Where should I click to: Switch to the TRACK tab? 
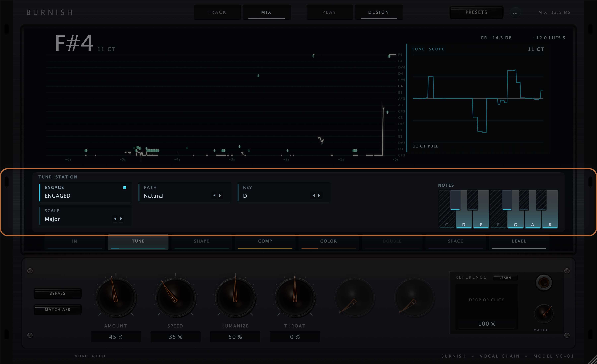tap(217, 12)
